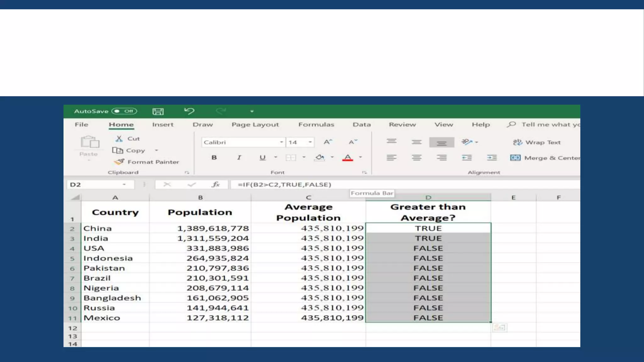Click the Cut scissors icon

pos(119,139)
